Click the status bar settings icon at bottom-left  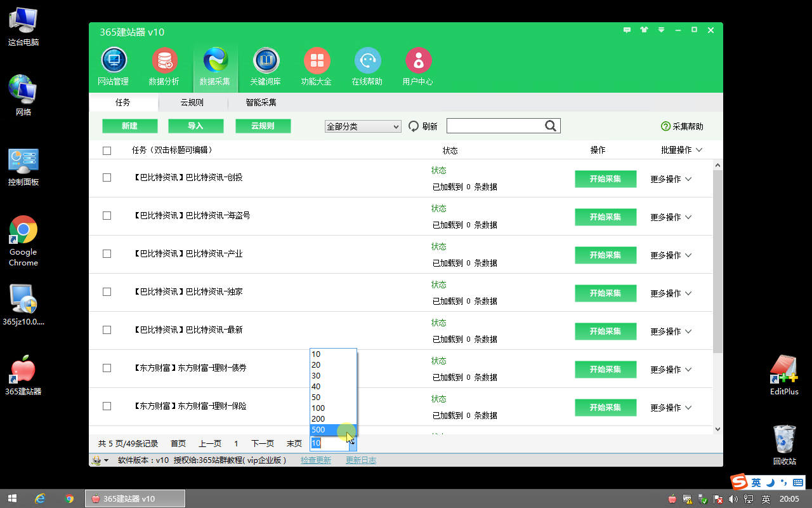(96, 460)
